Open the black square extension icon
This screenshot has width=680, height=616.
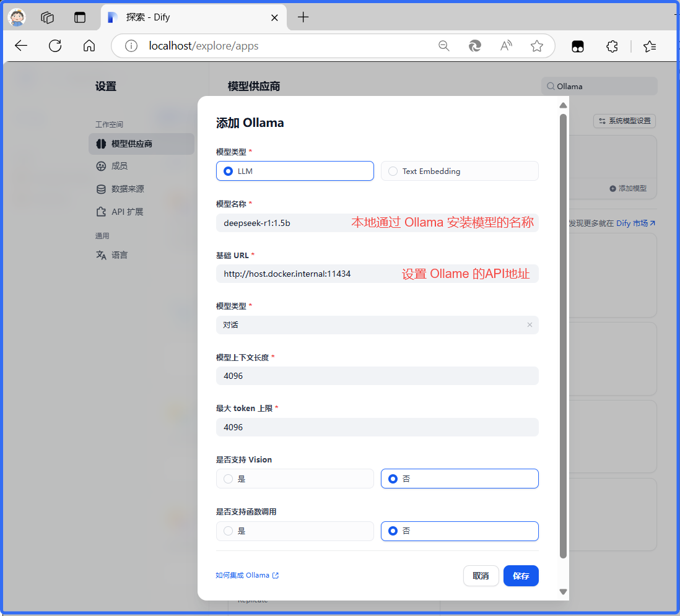pos(578,46)
